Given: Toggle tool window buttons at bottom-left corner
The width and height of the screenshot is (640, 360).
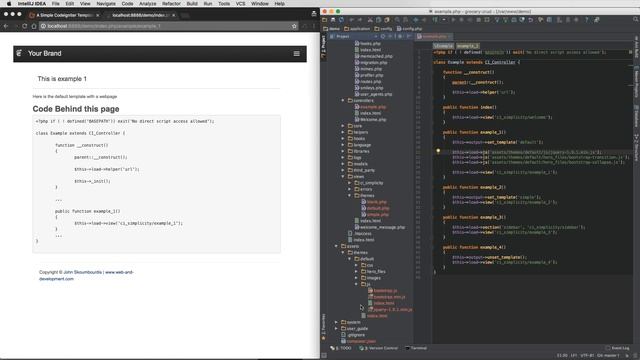Looking at the screenshot, I should [x=324, y=356].
